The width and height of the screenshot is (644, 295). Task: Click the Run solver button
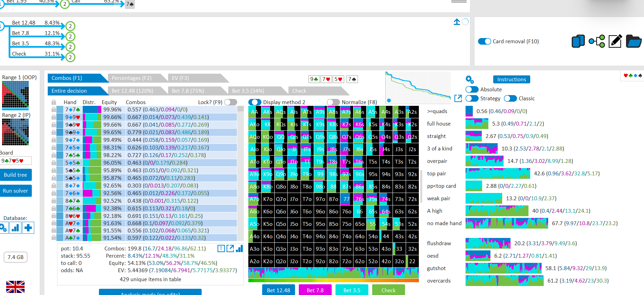pos(16,191)
